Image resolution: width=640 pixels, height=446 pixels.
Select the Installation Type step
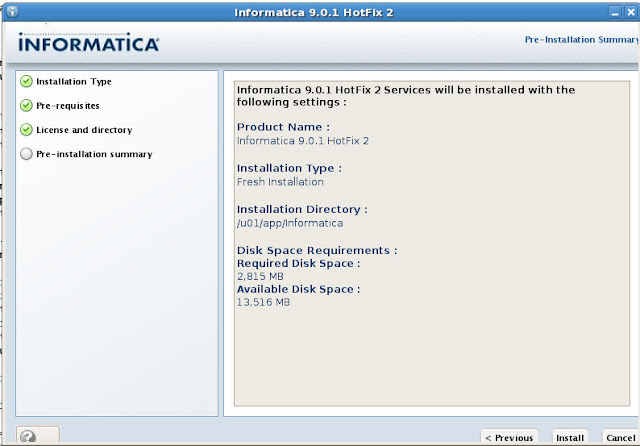click(x=73, y=82)
